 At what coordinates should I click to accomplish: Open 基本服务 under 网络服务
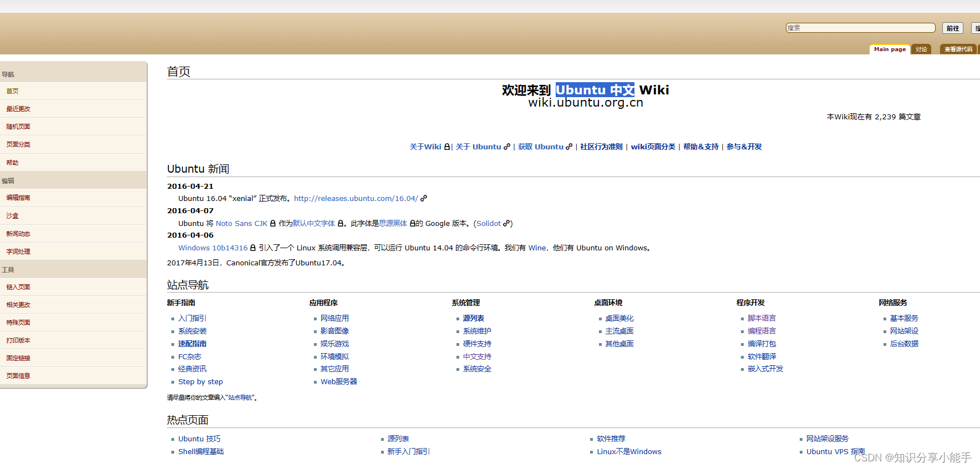click(x=904, y=318)
